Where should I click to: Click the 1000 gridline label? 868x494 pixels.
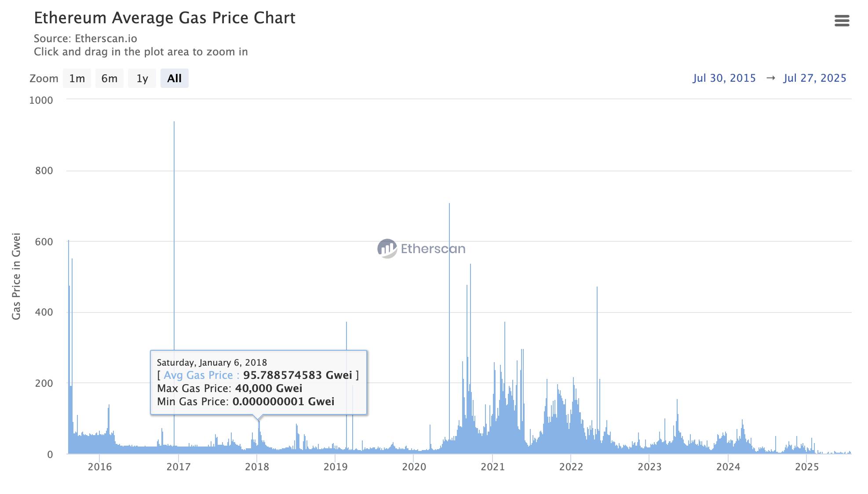[x=42, y=100]
